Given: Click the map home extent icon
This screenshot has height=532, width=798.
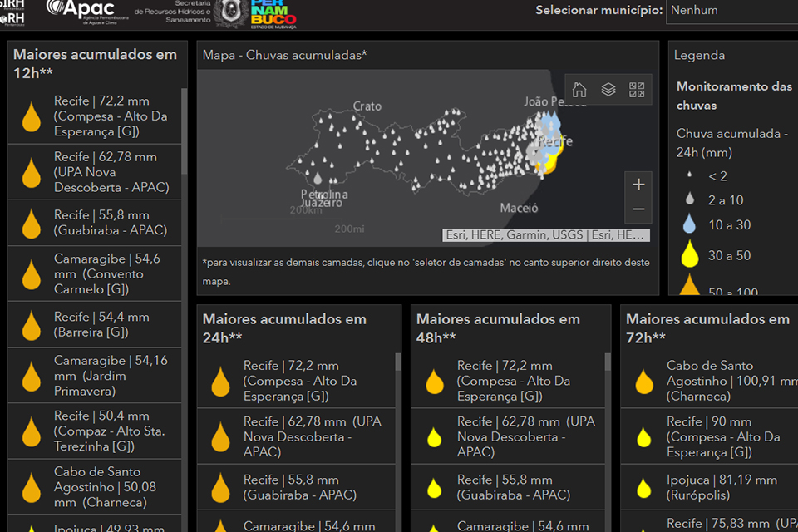Looking at the screenshot, I should [579, 90].
